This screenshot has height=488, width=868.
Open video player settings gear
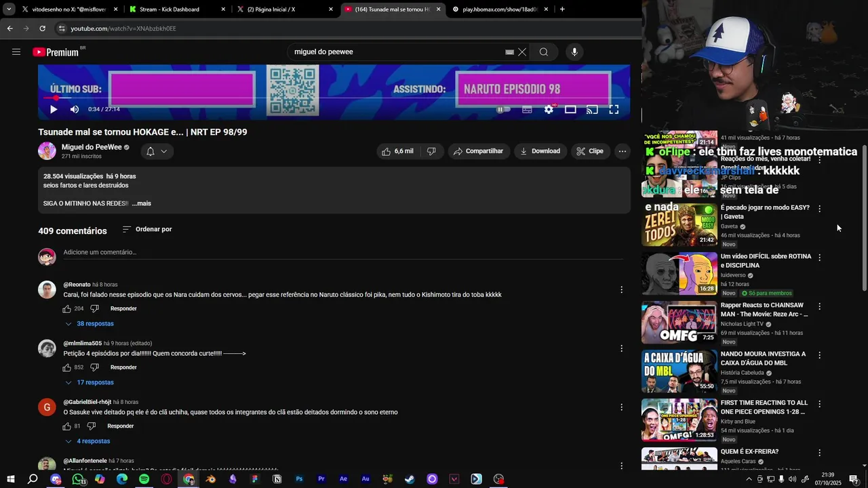click(x=549, y=109)
